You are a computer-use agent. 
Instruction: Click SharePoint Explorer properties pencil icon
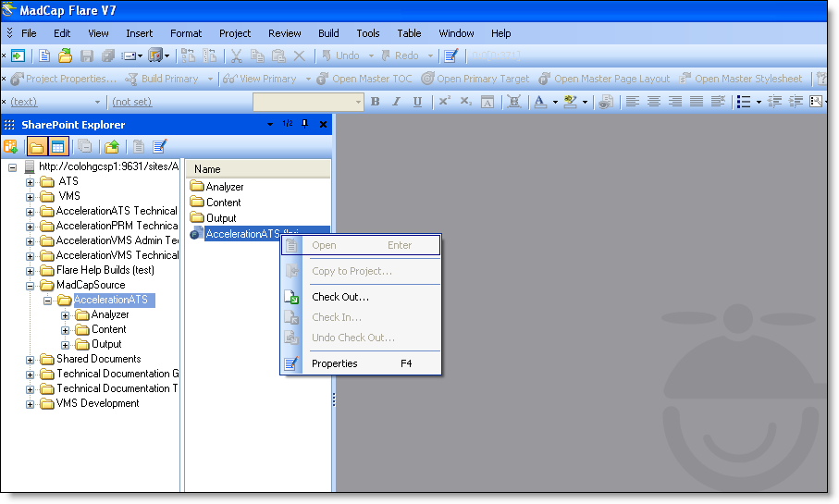click(159, 146)
